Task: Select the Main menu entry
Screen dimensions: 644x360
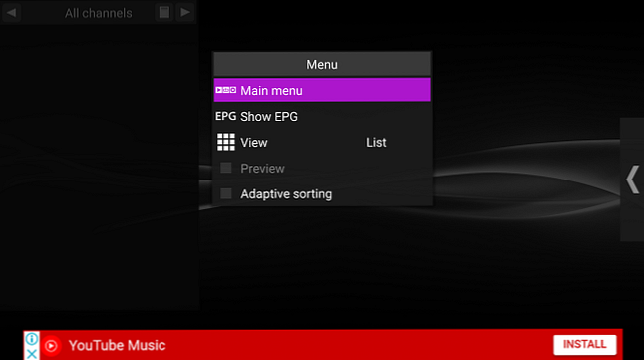Action: (322, 90)
